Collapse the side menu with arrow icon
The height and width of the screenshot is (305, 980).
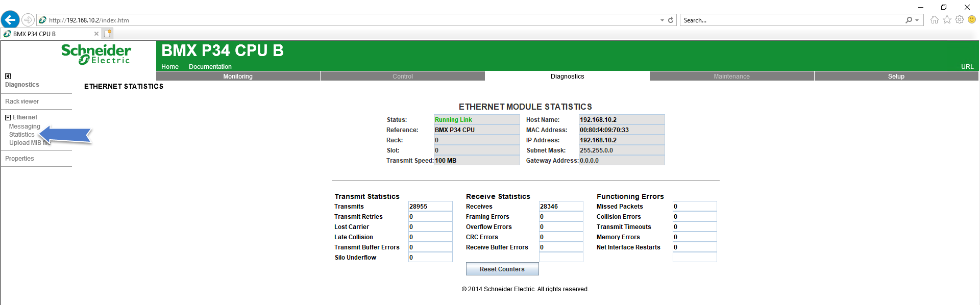click(x=8, y=76)
